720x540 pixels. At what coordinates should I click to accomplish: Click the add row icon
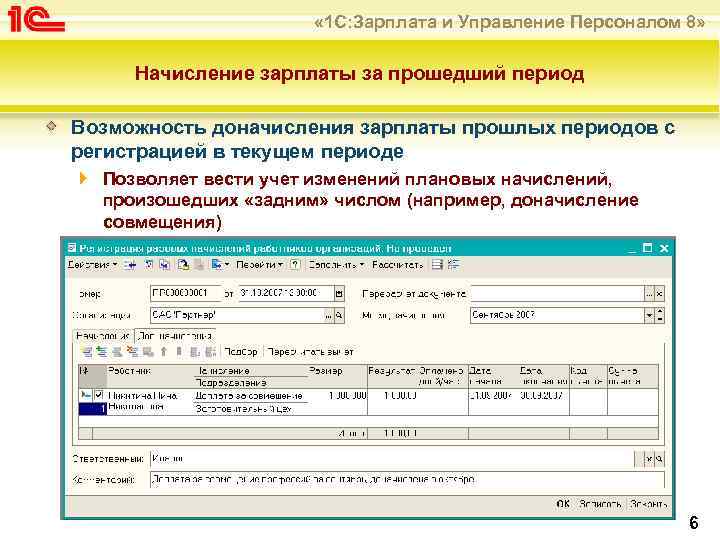tap(87, 352)
